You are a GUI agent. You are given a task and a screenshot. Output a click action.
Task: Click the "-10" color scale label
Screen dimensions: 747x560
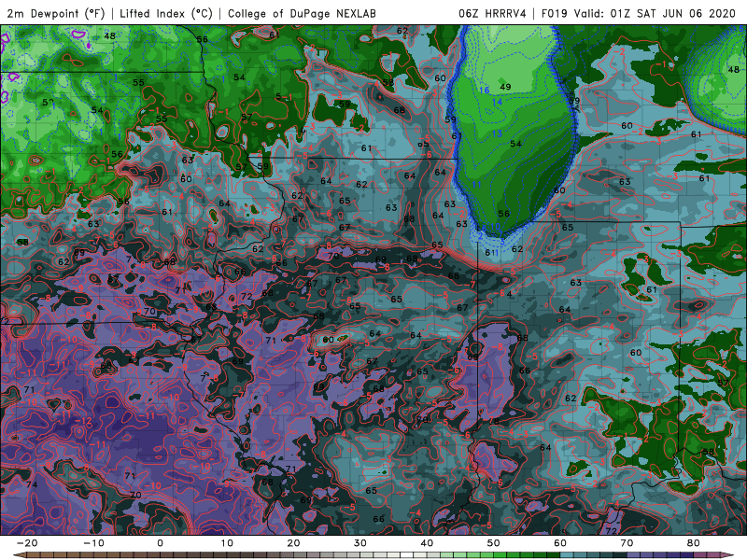coord(93,543)
